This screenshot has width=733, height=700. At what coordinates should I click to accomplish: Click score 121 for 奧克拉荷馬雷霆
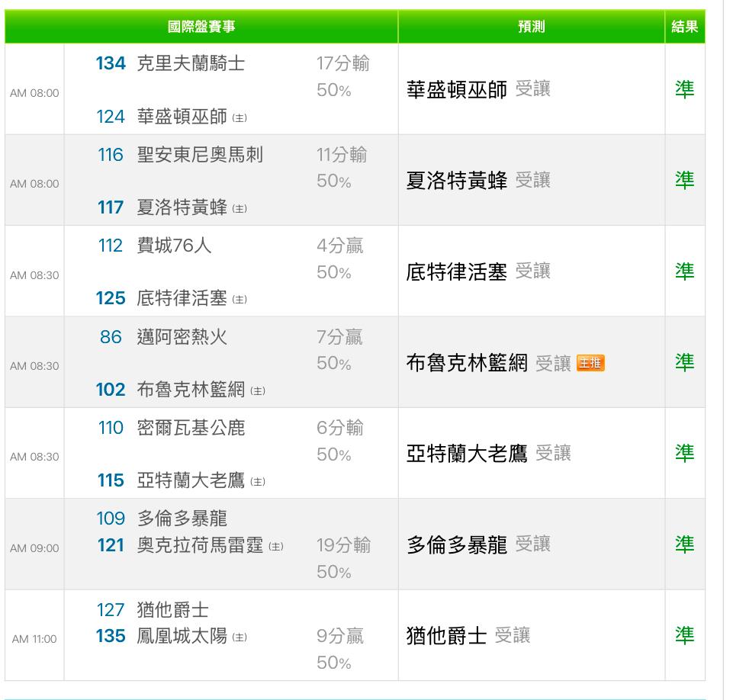(111, 545)
